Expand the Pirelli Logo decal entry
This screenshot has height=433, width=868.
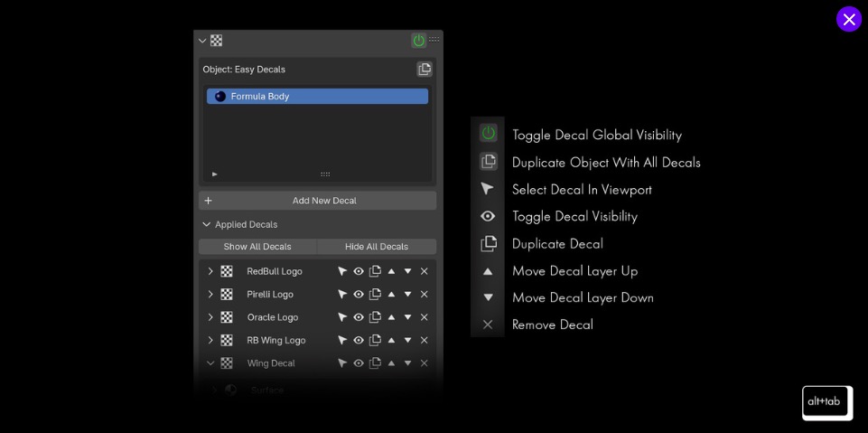point(210,294)
